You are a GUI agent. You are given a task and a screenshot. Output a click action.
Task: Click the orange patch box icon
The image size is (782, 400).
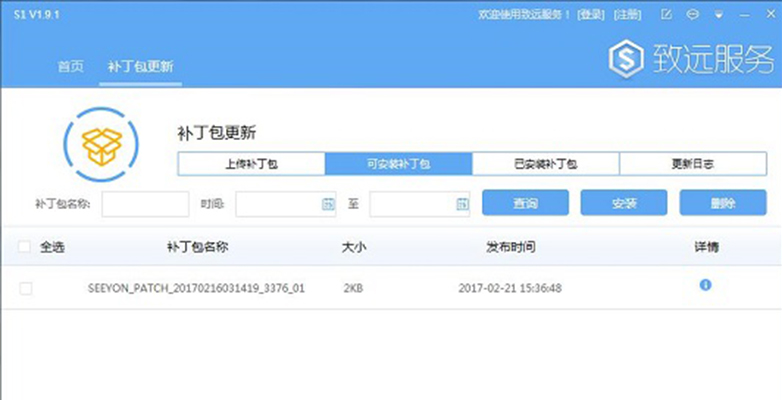[102, 146]
